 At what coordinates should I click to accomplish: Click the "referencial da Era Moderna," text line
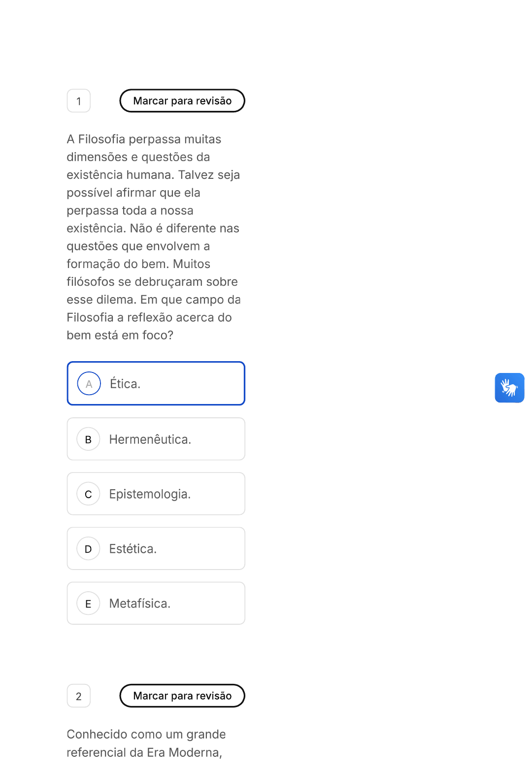[x=144, y=753]
